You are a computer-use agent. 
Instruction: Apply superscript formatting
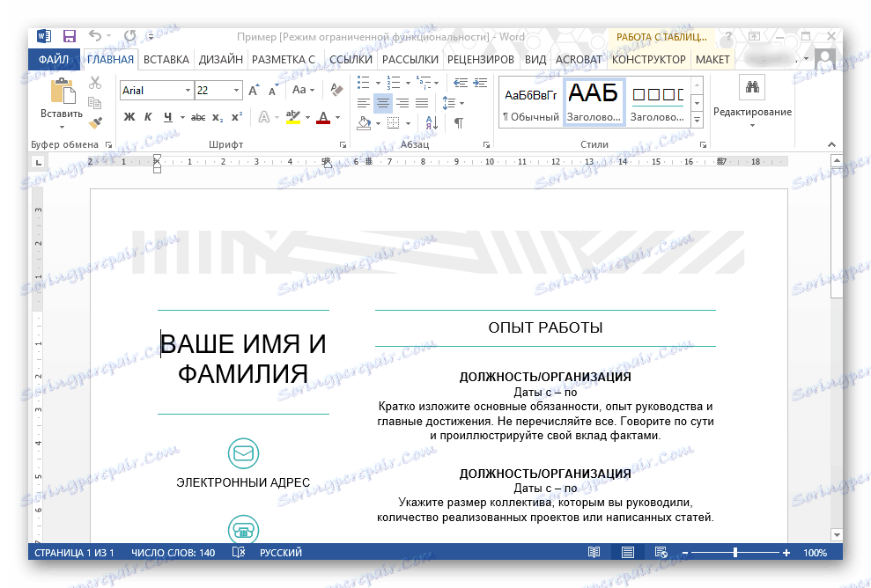(237, 116)
